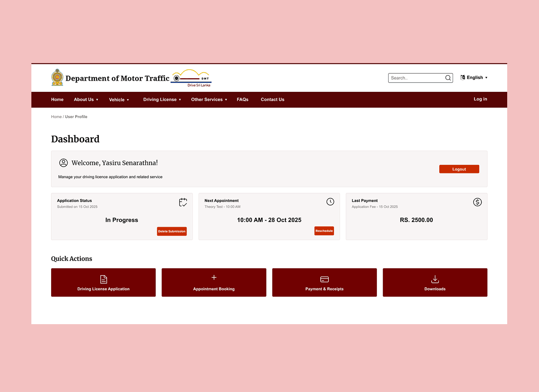
Task: Open Contact Us in navigation bar
Action: coord(273,100)
